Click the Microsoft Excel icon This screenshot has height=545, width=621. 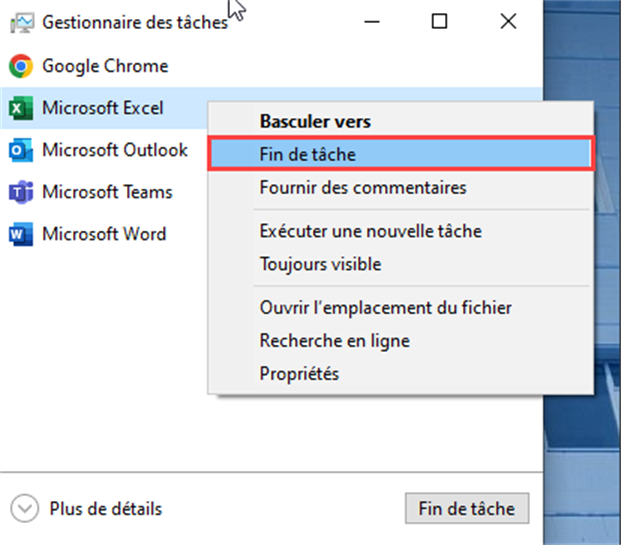point(20,108)
